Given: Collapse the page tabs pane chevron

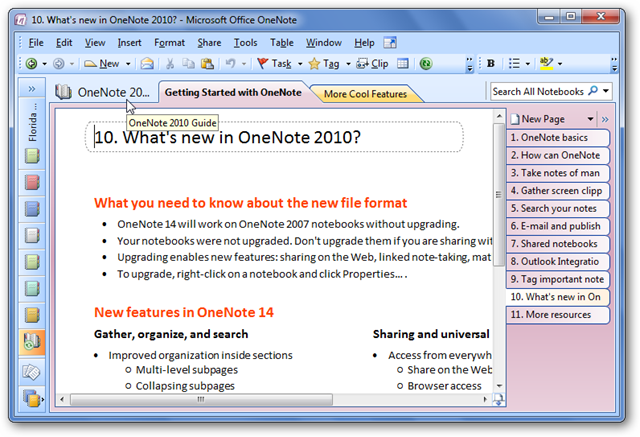Looking at the screenshot, I should click(605, 119).
